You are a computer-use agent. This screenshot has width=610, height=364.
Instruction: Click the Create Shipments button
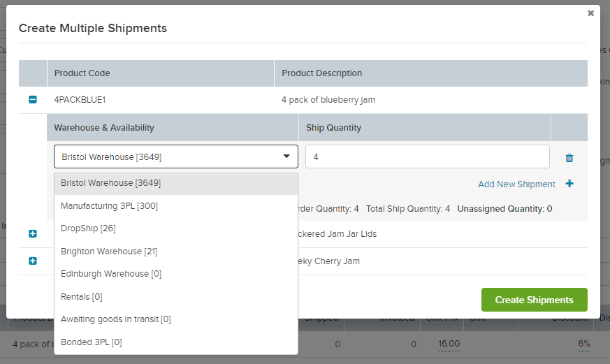point(534,300)
